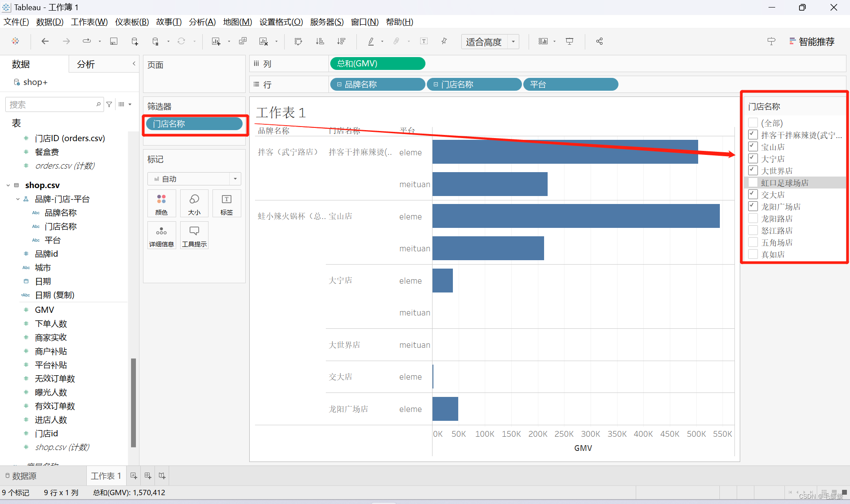Click the clear sheet icon
Viewport: 850px width, 504px height.
coord(263,41)
